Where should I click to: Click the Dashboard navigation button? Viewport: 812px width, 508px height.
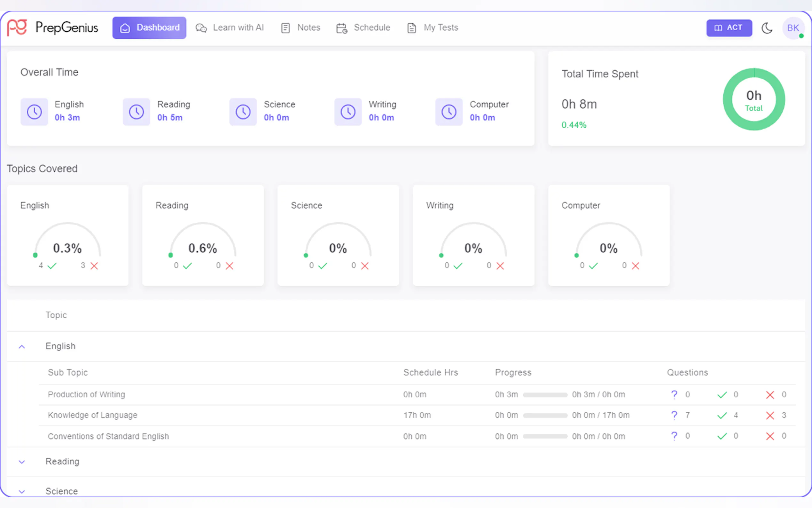point(149,28)
